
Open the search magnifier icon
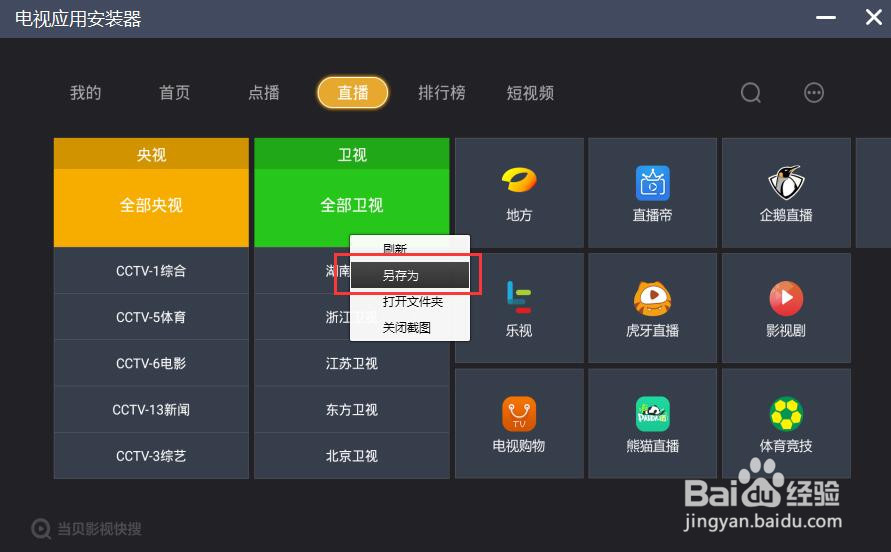pyautogui.click(x=751, y=93)
